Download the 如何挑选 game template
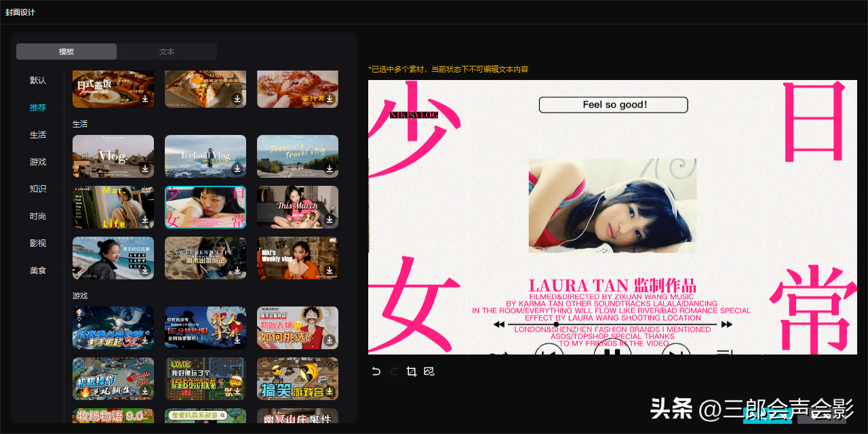This screenshot has width=868, height=434. point(330,340)
